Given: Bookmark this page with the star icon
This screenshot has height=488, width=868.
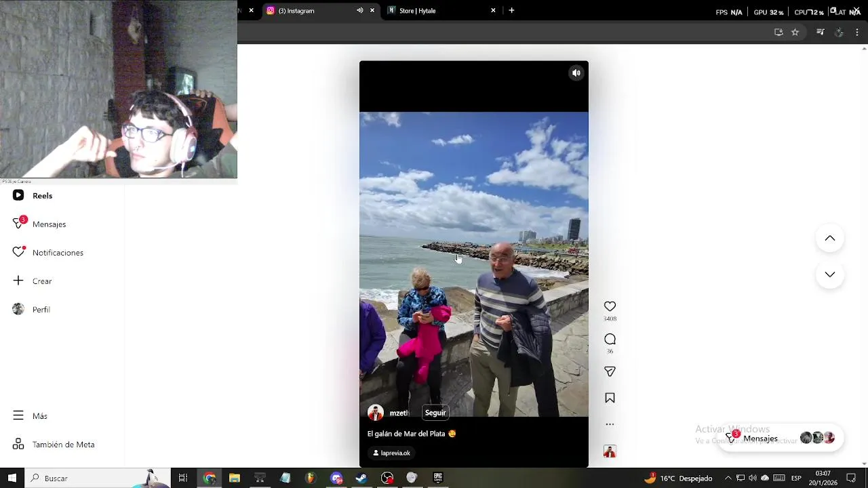Looking at the screenshot, I should 795,32.
